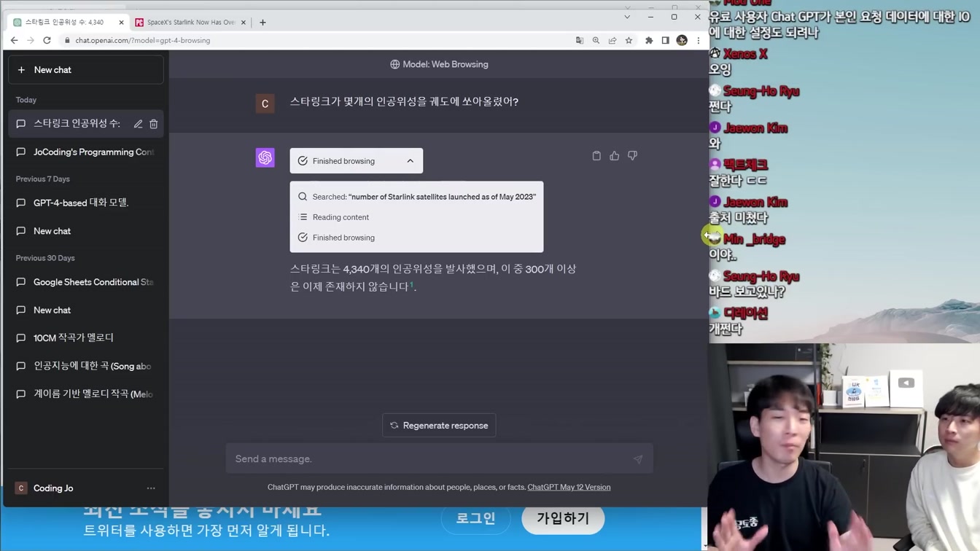Image resolution: width=980 pixels, height=551 pixels.
Task: Open the GPT-4-based 대화 모델 chat
Action: click(x=86, y=203)
